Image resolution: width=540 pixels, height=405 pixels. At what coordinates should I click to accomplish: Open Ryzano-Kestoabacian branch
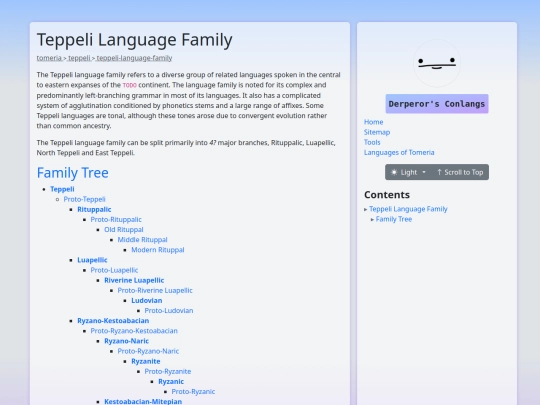point(113,321)
